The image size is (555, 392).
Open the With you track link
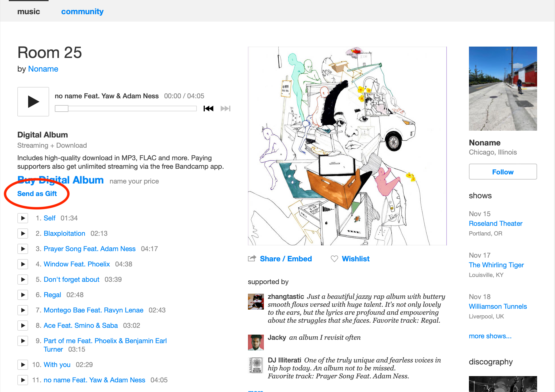tap(57, 365)
